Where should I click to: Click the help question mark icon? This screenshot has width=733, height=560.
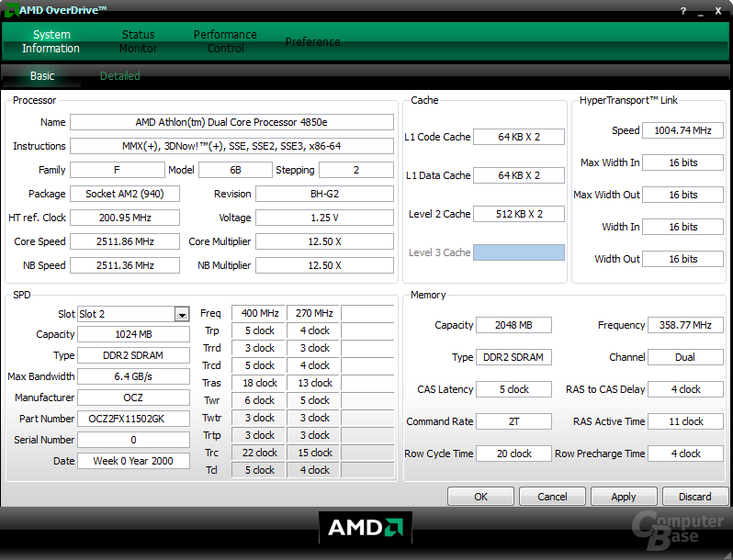(x=683, y=11)
